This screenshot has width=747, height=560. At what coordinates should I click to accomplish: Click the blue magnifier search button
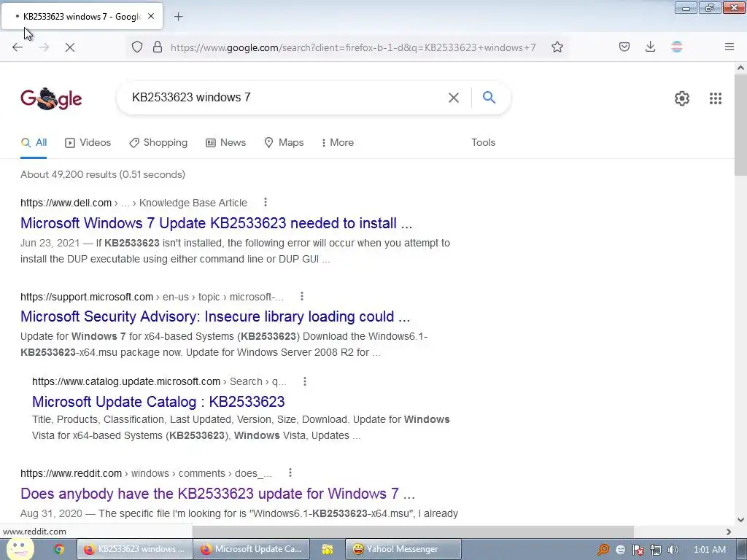489,98
